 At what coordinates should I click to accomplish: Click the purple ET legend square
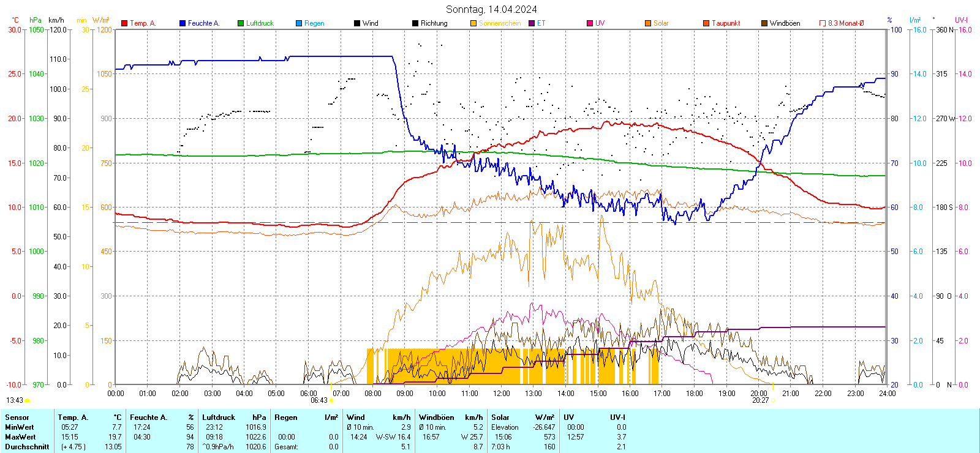tap(532, 23)
